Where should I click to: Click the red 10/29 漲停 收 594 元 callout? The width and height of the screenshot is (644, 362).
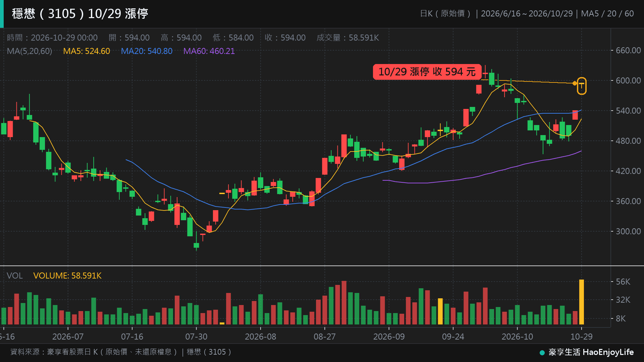pos(427,72)
